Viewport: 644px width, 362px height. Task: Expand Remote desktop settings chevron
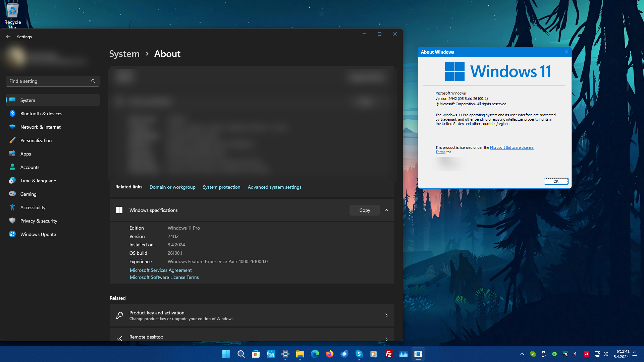point(386,339)
